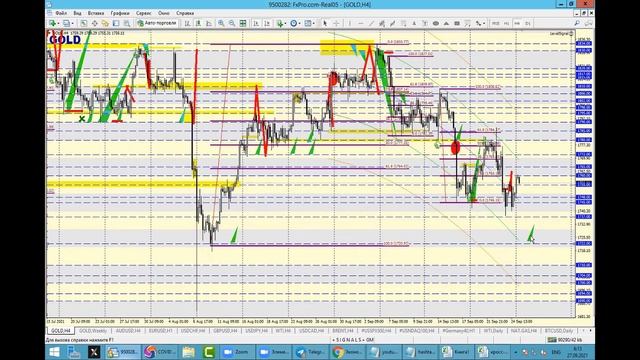The image size is (640, 360).
Task: Toggle the Авто-торговля button
Action: click(157, 23)
